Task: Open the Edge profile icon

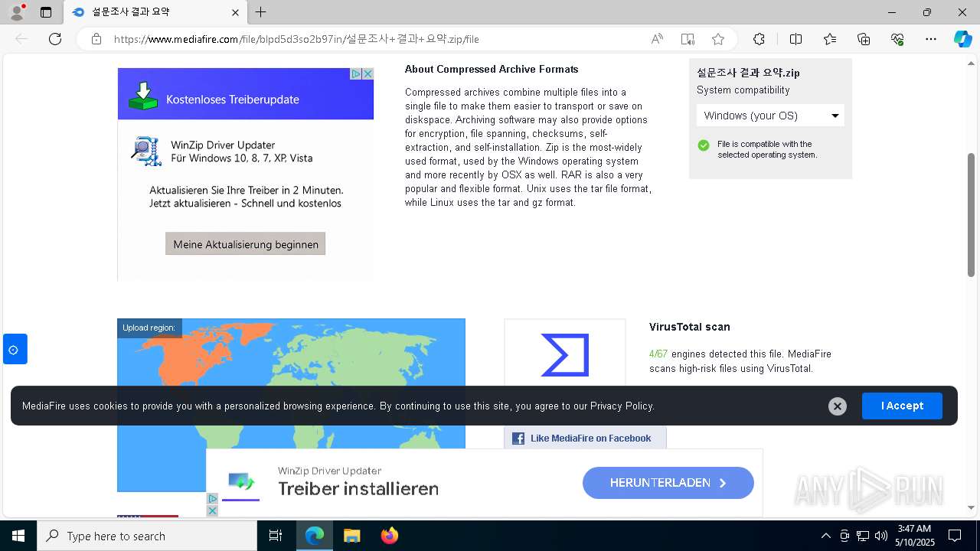Action: (16, 12)
